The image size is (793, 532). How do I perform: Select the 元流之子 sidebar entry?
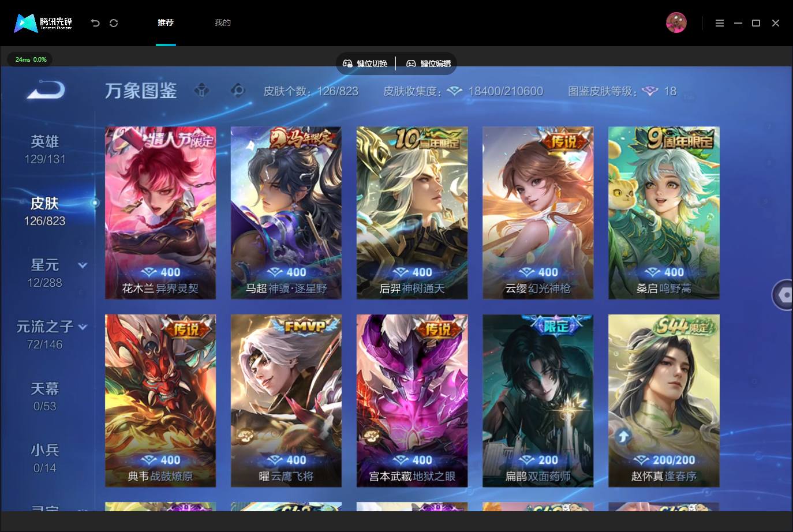coord(45,335)
